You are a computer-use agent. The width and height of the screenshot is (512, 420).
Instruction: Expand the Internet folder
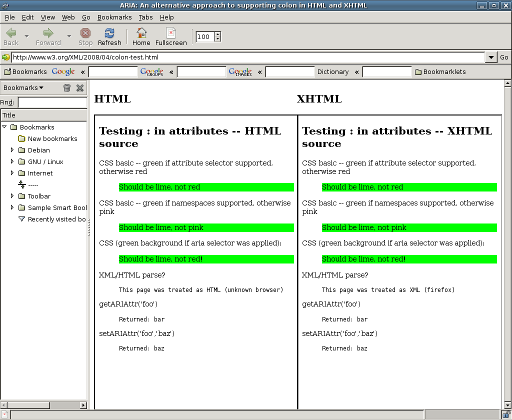click(x=12, y=173)
